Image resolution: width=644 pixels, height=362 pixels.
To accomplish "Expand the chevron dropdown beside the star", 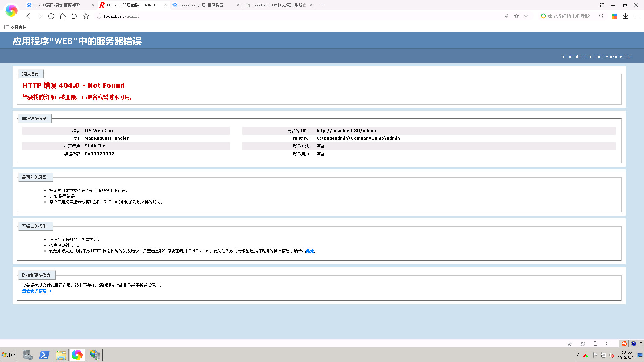I will [x=526, y=16].
